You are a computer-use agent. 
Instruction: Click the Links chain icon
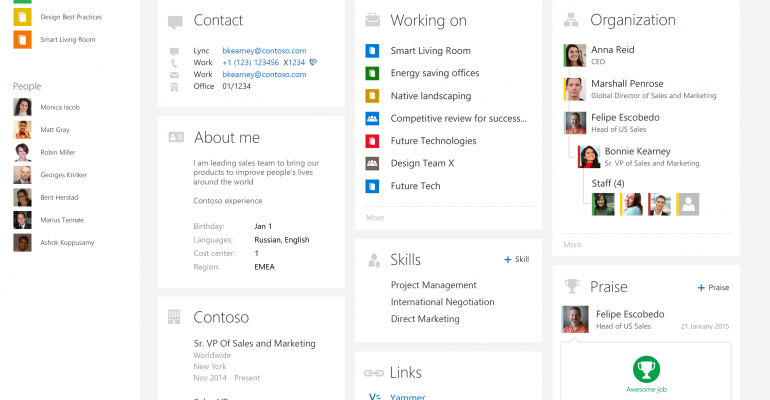pos(374,373)
